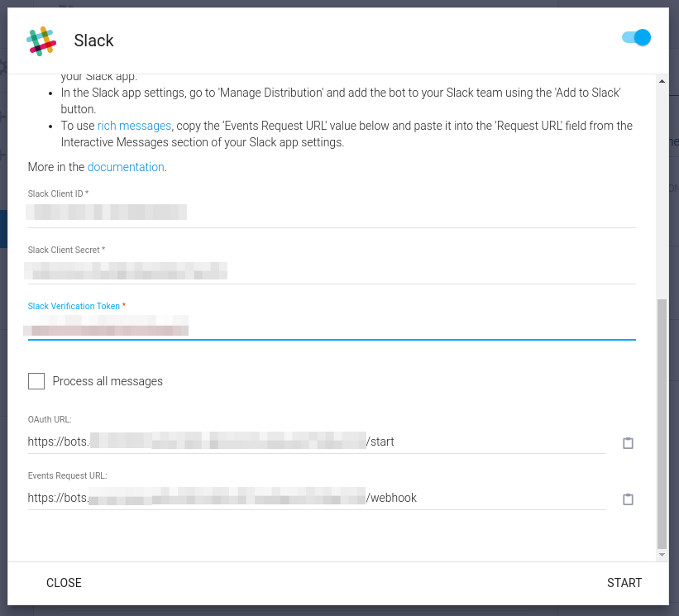Screen dimensions: 679x616
Task: Open the documentation link
Action: point(126,167)
